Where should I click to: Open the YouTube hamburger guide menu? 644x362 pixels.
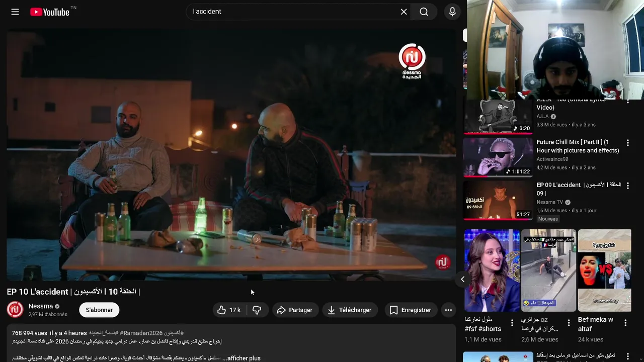(15, 12)
